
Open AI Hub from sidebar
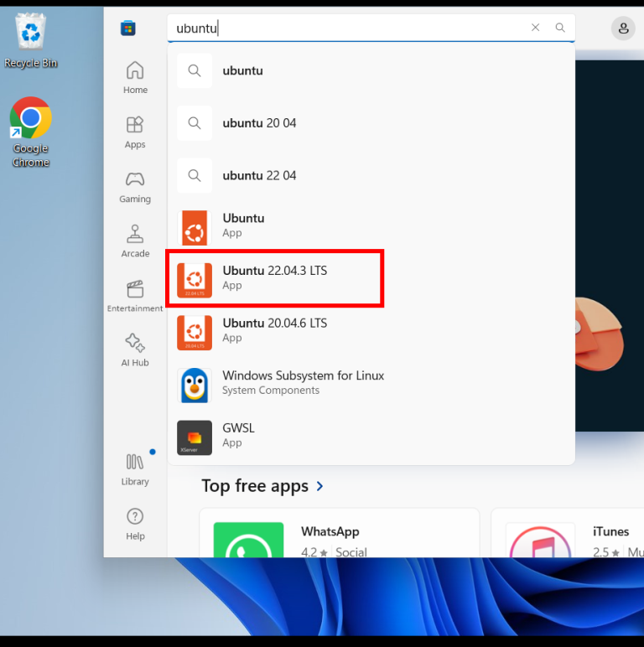(135, 350)
